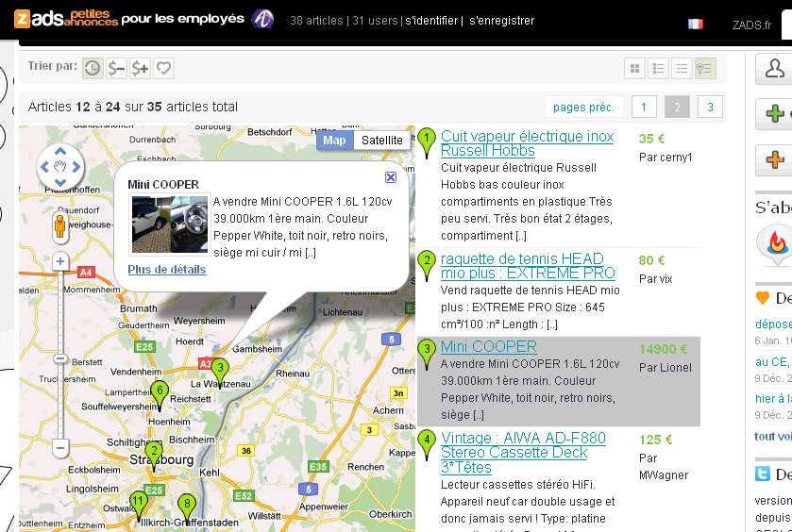Open Mini COOPER listing title
The height and width of the screenshot is (532, 792).
[488, 347]
